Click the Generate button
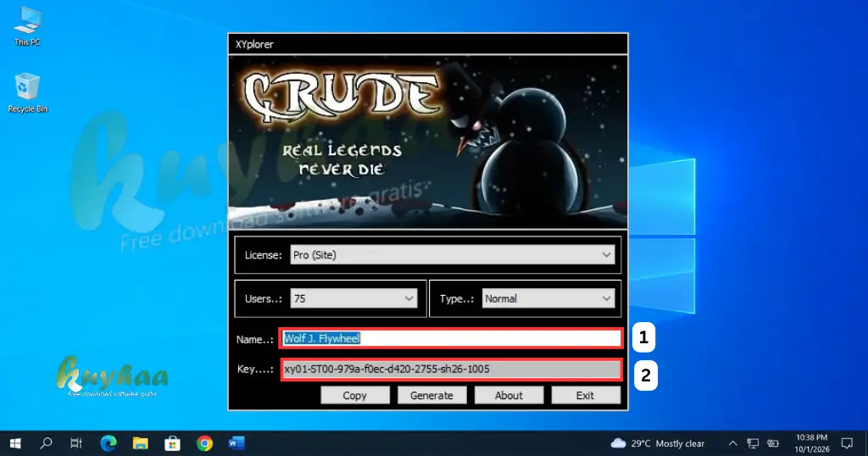868x456 pixels. pyautogui.click(x=431, y=395)
